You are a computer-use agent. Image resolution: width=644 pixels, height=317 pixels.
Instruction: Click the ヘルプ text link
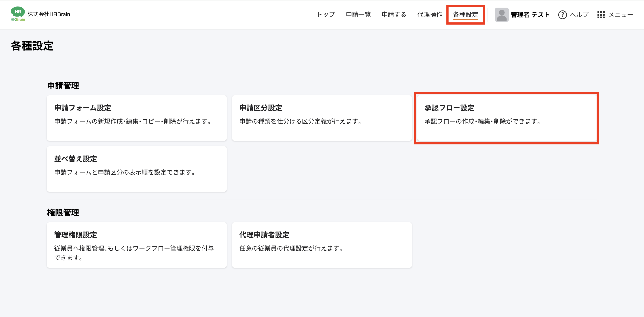coord(579,15)
